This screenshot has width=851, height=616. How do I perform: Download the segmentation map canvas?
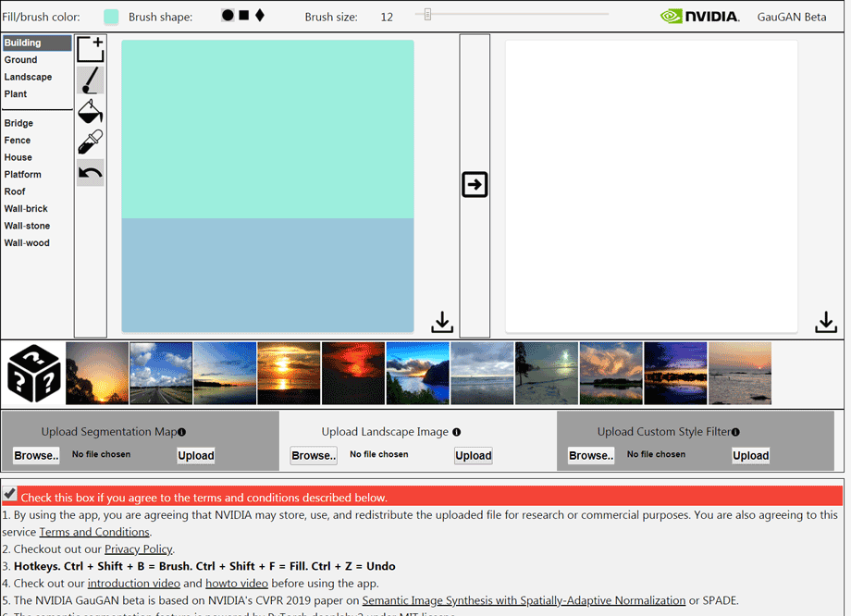tap(442, 322)
